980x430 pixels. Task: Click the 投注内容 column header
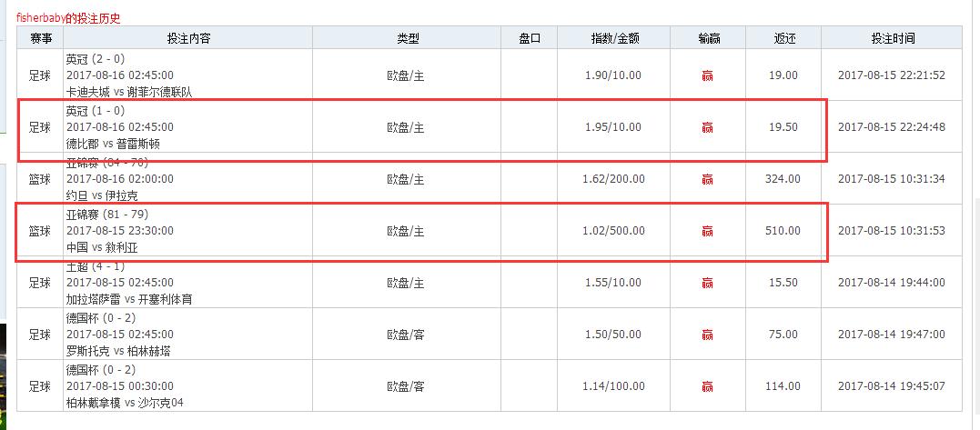point(188,38)
